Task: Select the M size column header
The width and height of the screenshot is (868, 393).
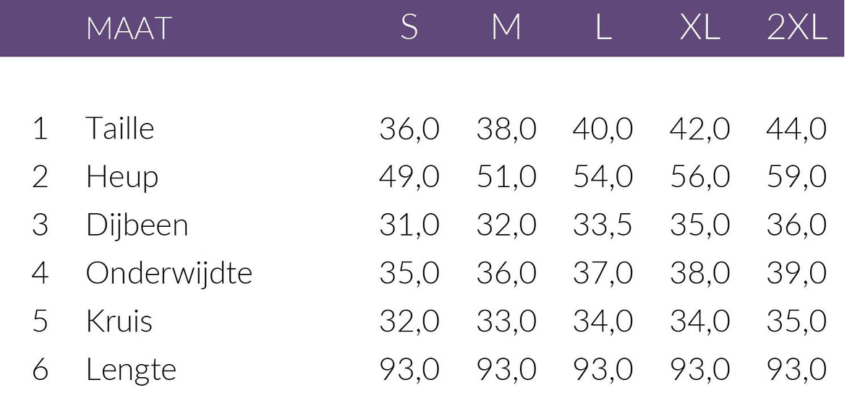Action: tap(506, 28)
